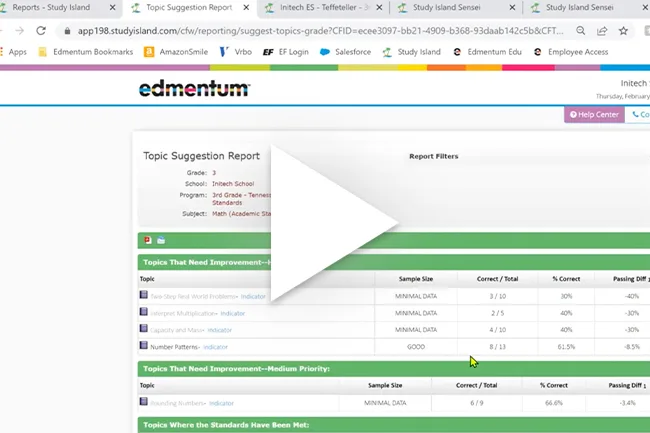Reload the page using the browser refresh icon

41,31
